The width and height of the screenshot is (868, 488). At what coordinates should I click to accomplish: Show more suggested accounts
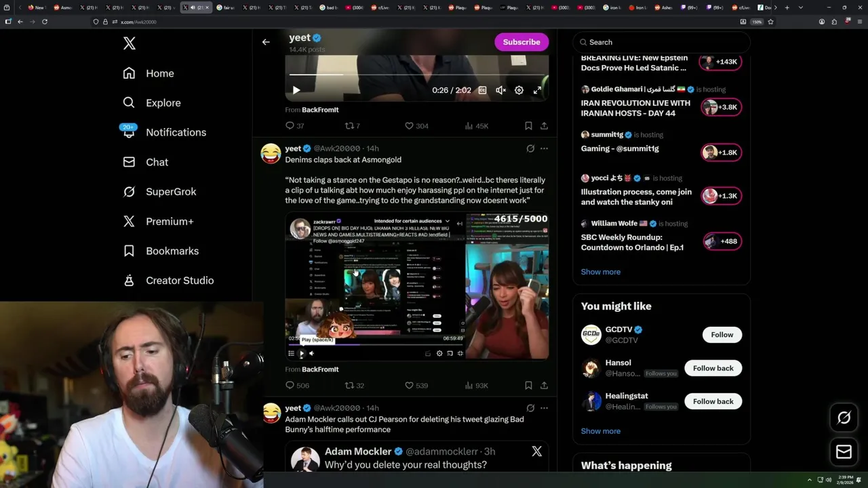(600, 431)
